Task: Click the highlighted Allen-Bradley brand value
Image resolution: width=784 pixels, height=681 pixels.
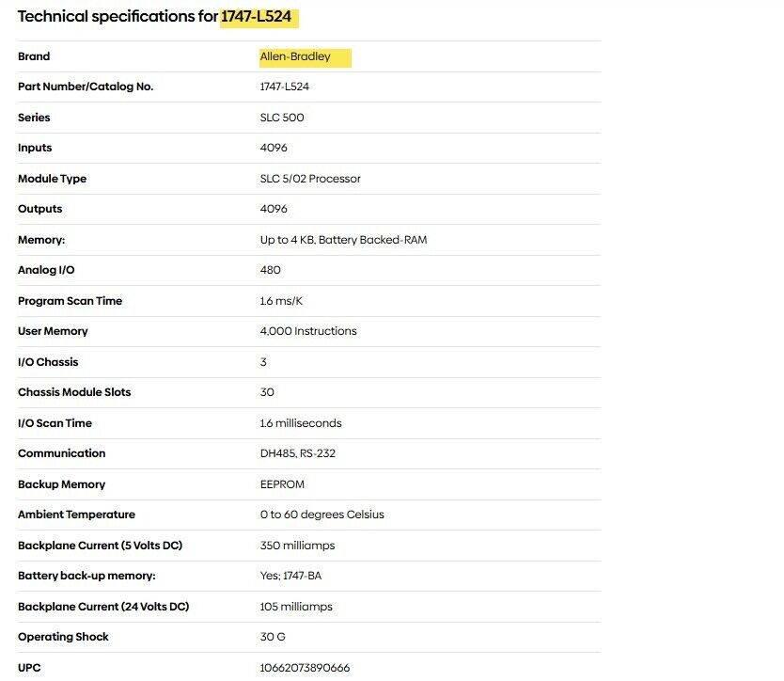Action: click(x=295, y=56)
